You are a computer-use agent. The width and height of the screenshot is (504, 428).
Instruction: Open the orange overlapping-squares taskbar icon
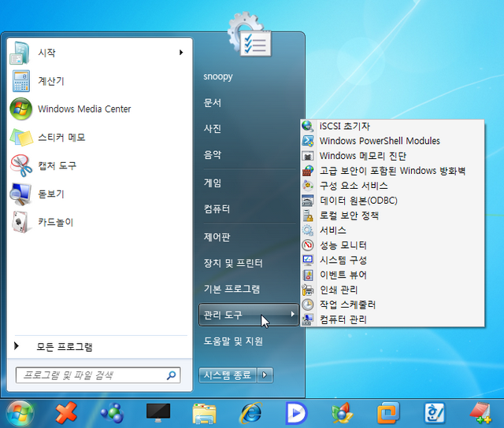[x=388, y=413]
